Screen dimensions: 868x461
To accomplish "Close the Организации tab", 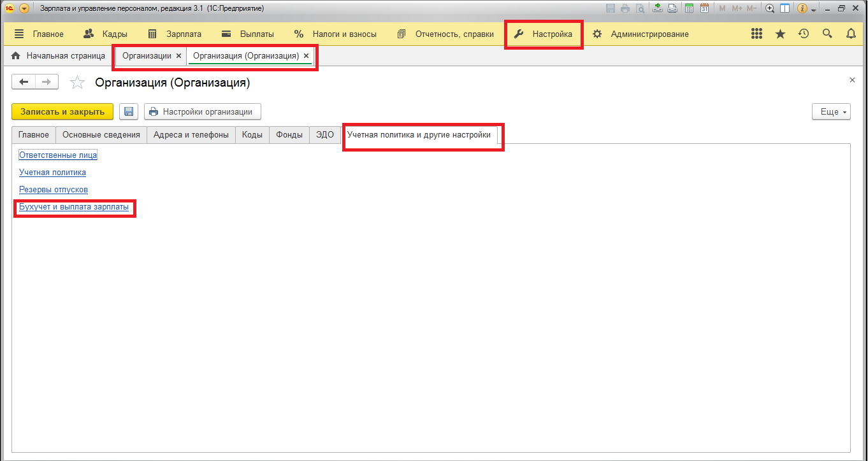I will (x=178, y=56).
